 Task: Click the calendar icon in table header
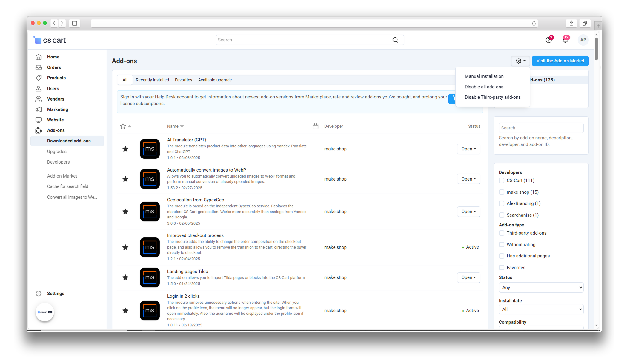(x=315, y=126)
